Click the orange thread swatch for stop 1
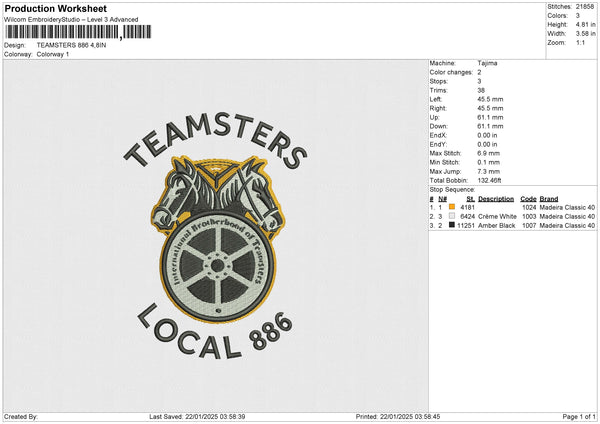The width and height of the screenshot is (600, 424). coord(452,207)
